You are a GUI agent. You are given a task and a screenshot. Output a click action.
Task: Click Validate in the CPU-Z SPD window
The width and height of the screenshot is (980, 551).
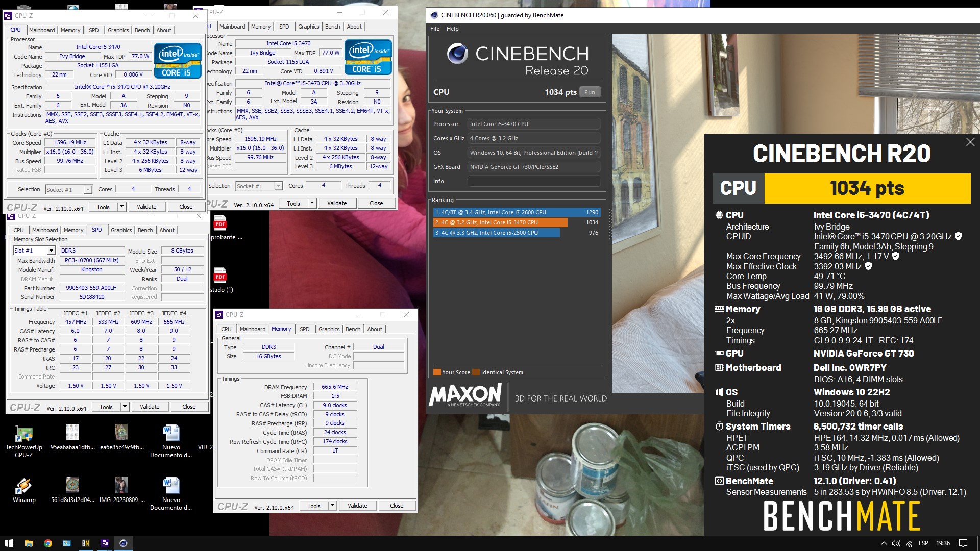click(150, 407)
